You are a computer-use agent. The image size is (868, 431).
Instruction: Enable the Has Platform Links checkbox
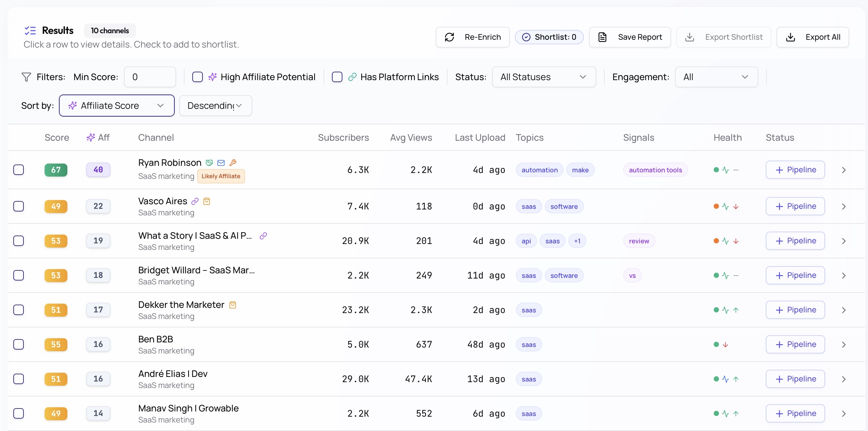pyautogui.click(x=337, y=77)
